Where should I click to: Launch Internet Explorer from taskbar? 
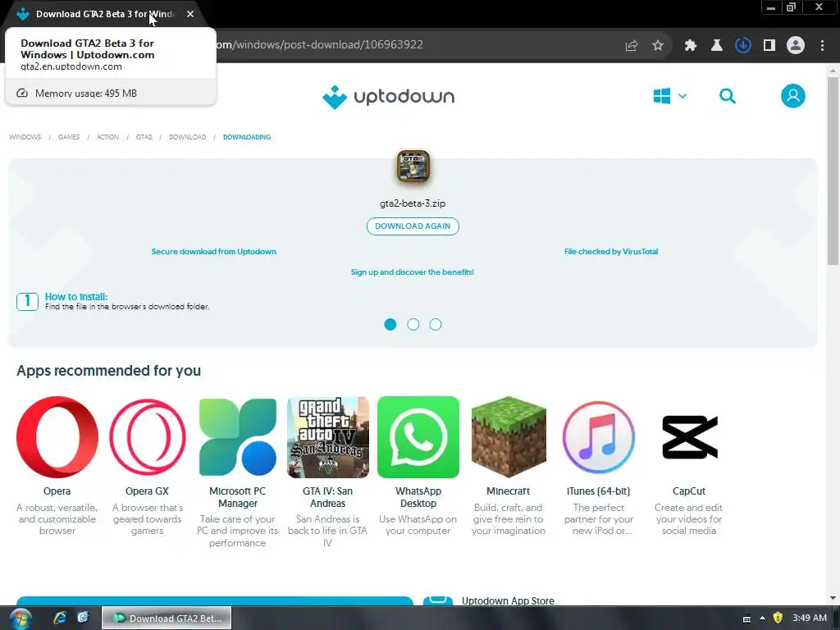(60, 618)
